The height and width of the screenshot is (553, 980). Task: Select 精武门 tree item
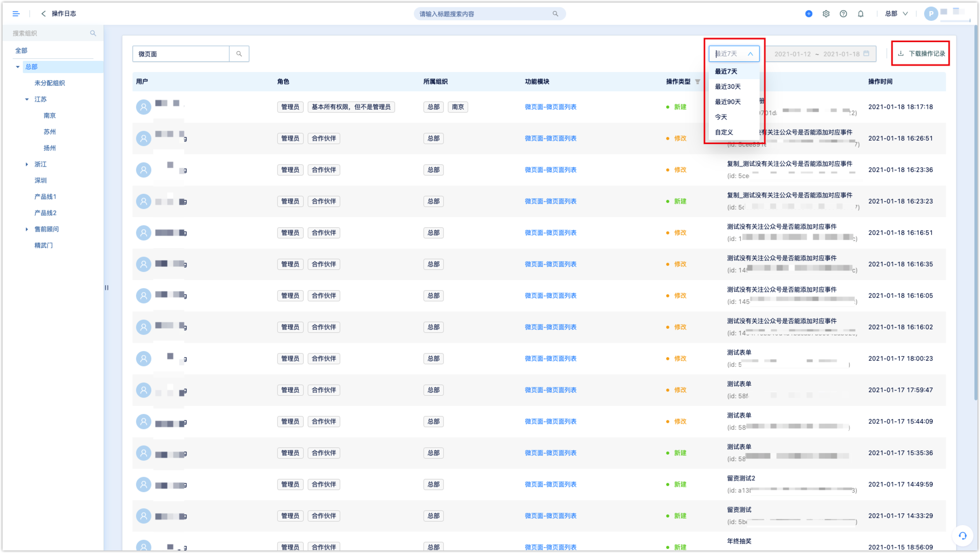pyautogui.click(x=43, y=246)
